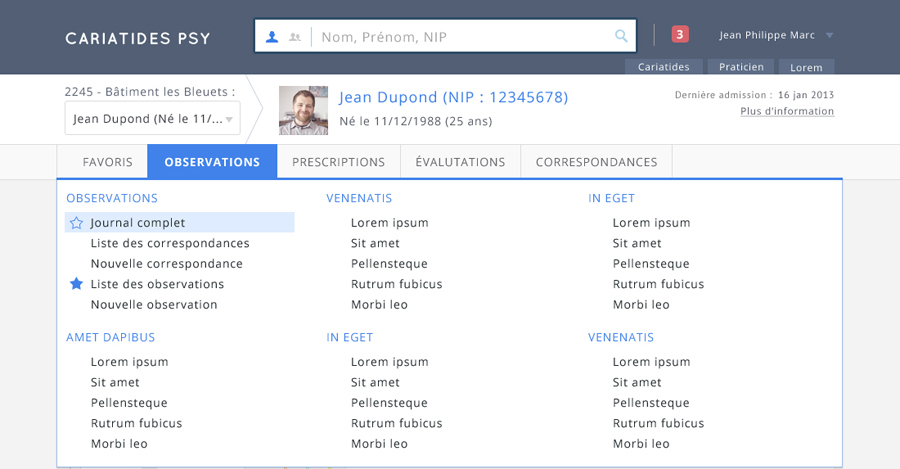
Task: Click the Dernière admission 16 jan 2013 text
Action: click(754, 95)
